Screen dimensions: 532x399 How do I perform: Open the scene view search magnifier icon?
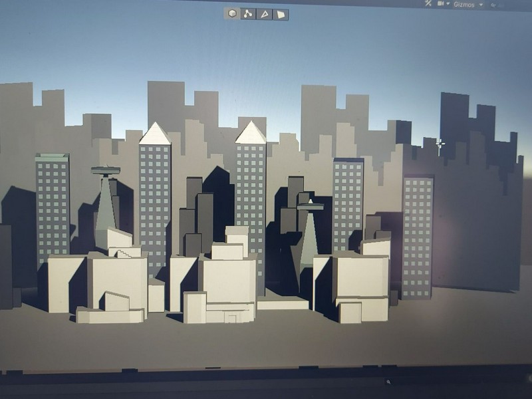(x=494, y=5)
